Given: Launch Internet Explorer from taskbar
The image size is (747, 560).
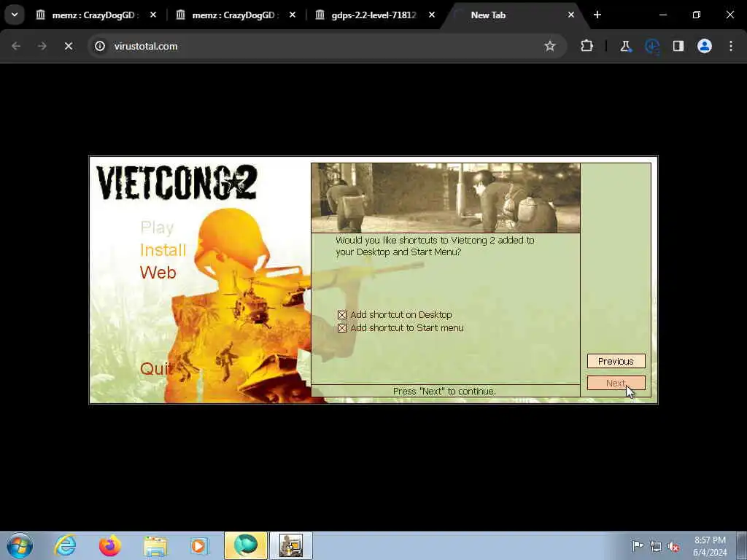Looking at the screenshot, I should 65,545.
